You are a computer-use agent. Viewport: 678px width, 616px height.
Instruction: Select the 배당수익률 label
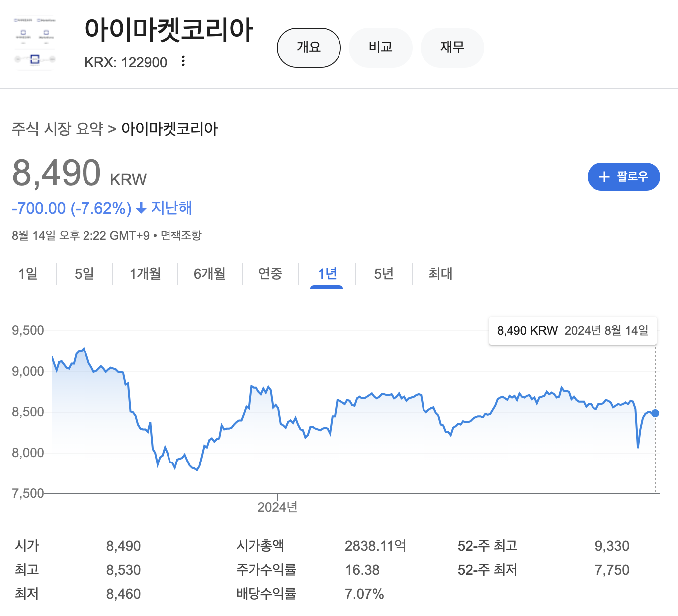pos(266,594)
